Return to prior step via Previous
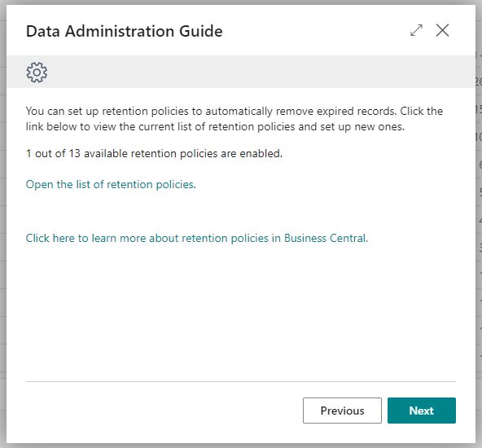This screenshot has height=448, width=482. tap(342, 411)
